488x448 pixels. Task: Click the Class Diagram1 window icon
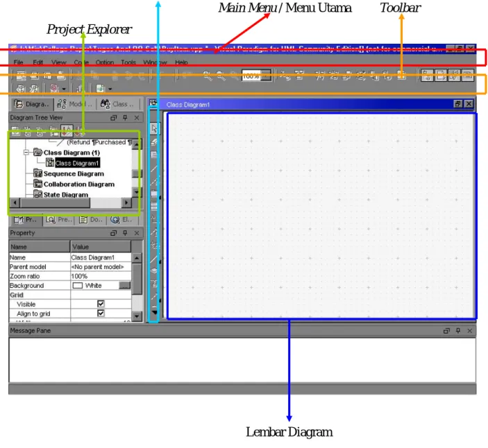coord(153,103)
